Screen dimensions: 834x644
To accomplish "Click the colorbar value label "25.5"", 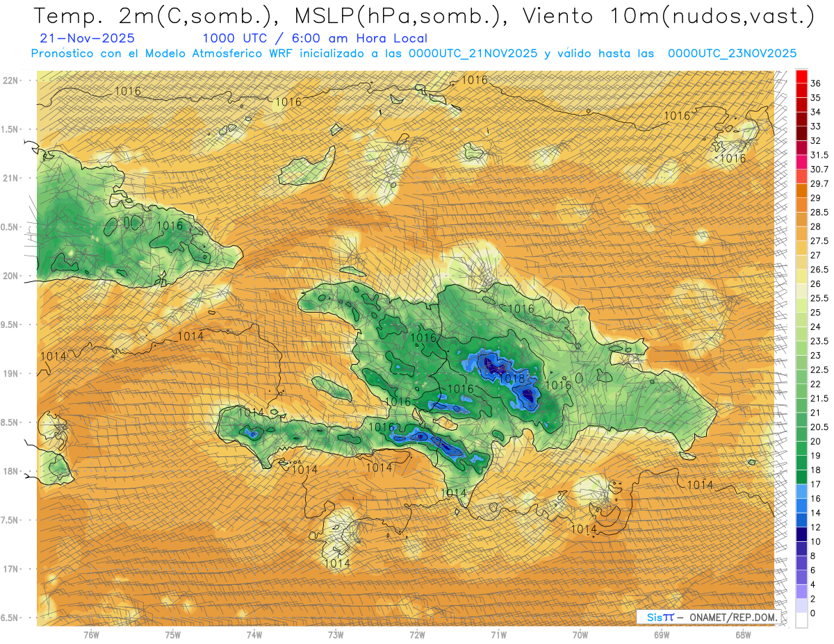I will 820,298.
